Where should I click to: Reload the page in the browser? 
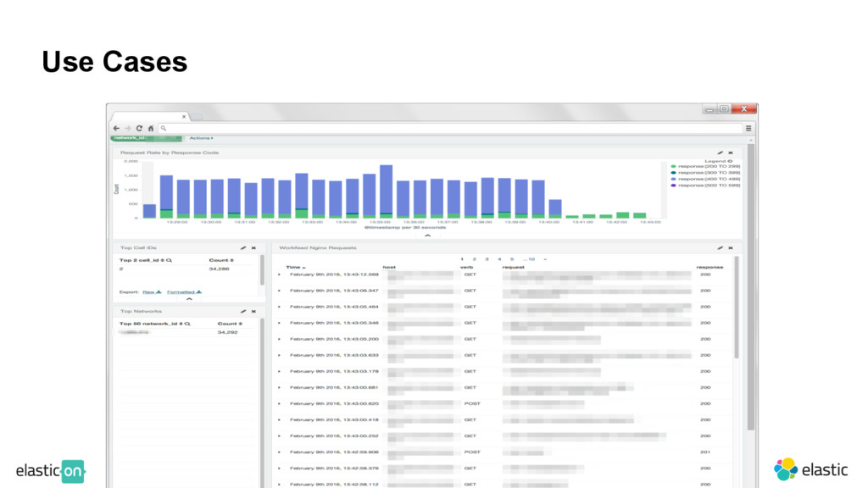tap(140, 129)
